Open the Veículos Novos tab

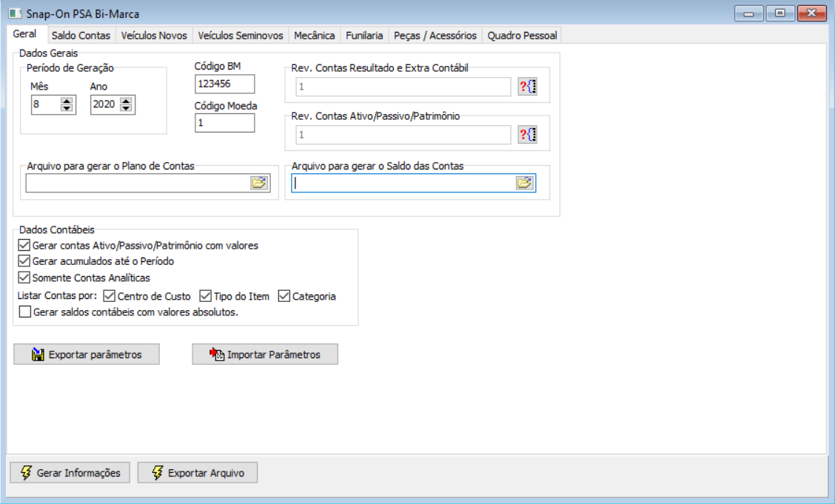154,36
